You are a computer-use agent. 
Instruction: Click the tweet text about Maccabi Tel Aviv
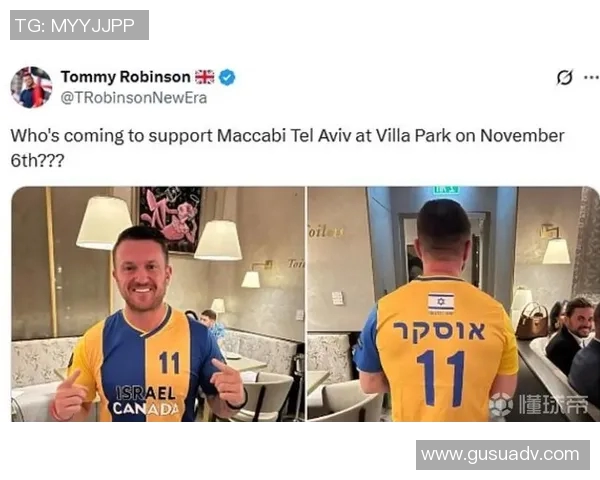(287, 148)
